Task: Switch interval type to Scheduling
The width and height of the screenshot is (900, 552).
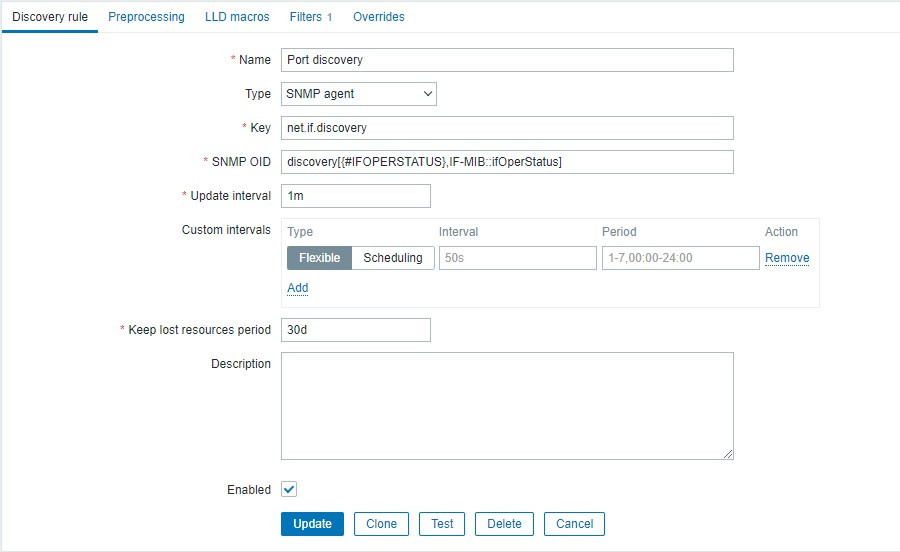Action: tap(393, 258)
